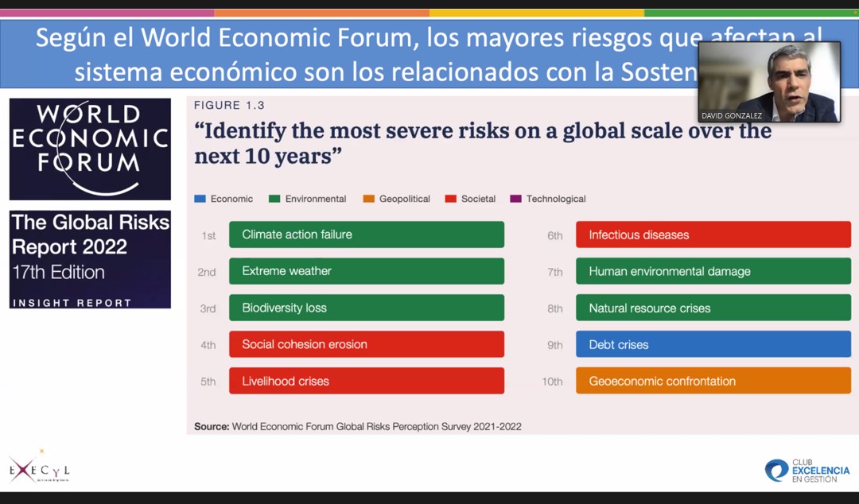859x504 pixels.
Task: Click the '2nd' rank label
Action: [207, 272]
